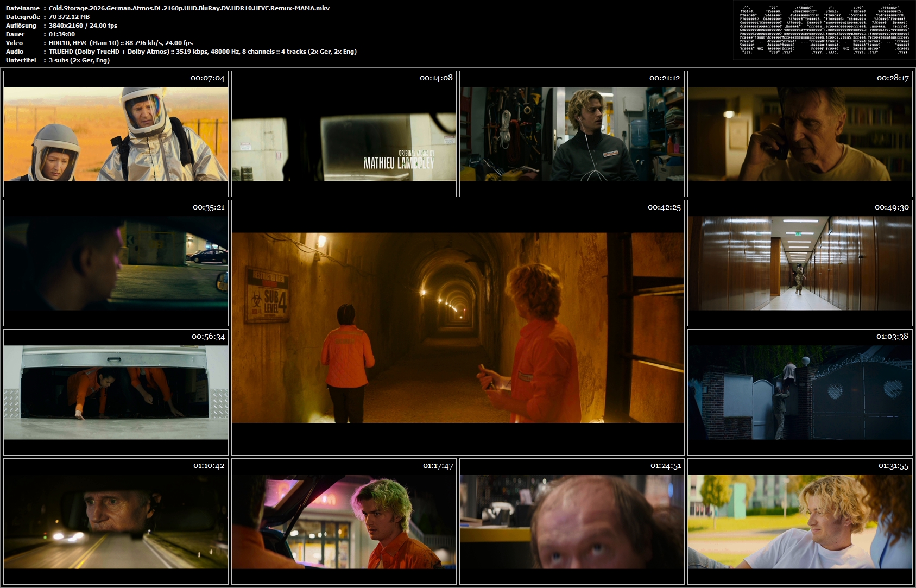Click the timestamp text "01:31:55"

pyautogui.click(x=893, y=466)
